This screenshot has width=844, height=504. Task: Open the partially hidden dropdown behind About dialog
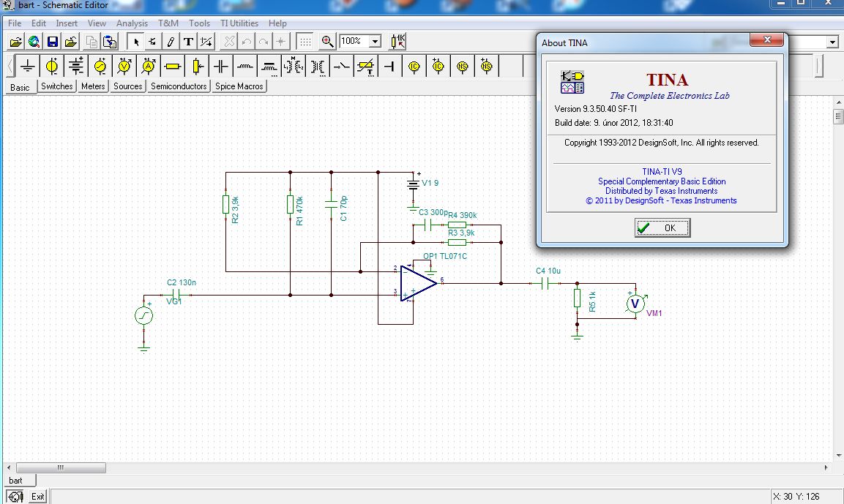[x=832, y=42]
